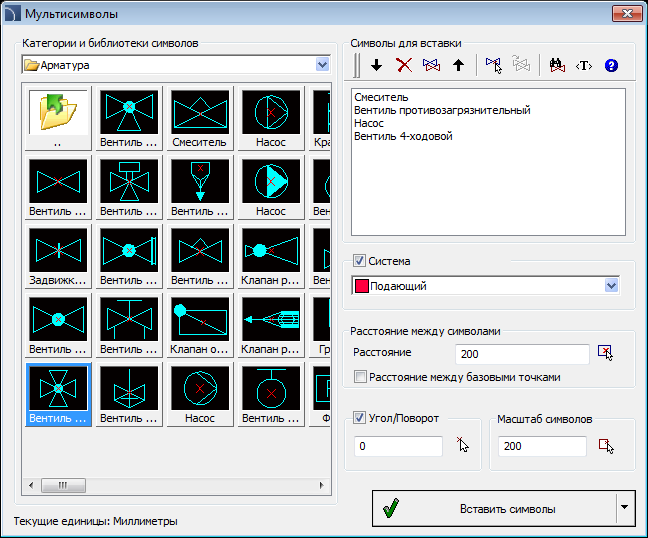
Task: Select highlighted 4-way Вентиль symbol
Action: point(58,394)
